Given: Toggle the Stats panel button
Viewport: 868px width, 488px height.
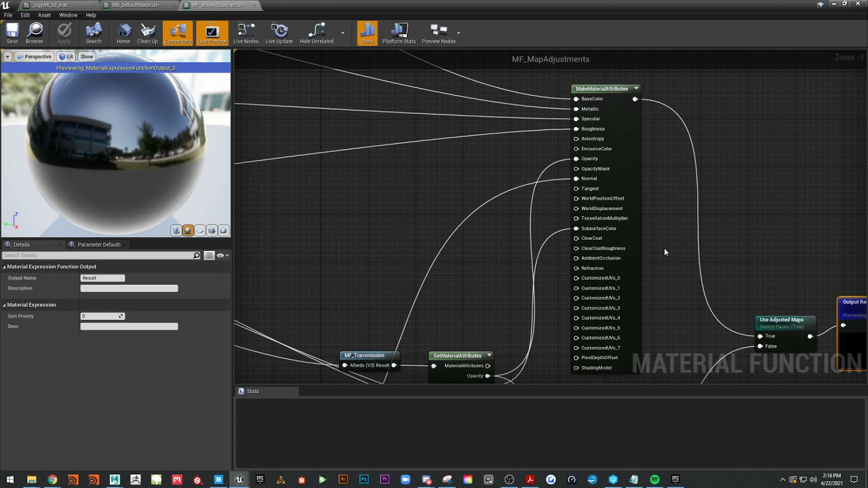Looking at the screenshot, I should coord(367,33).
